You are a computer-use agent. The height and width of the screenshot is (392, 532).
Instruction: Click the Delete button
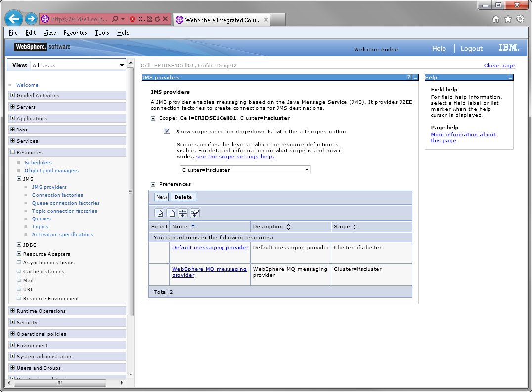(x=183, y=197)
